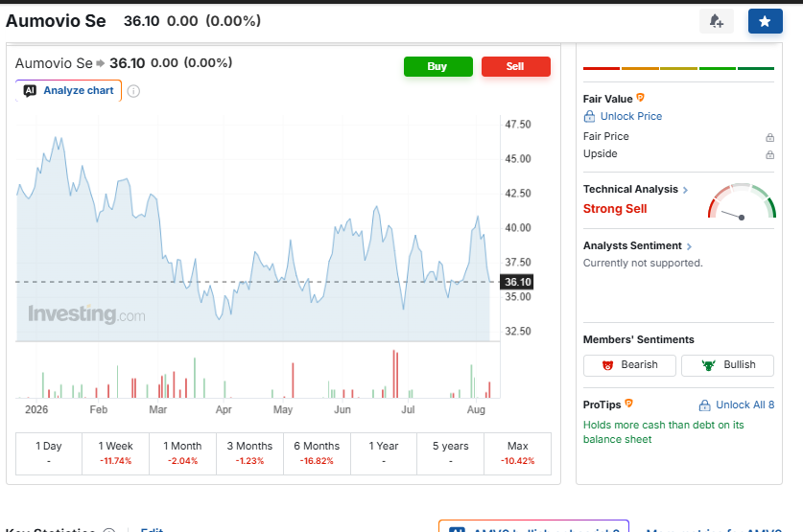Click the Jul label on chart axis

click(408, 409)
